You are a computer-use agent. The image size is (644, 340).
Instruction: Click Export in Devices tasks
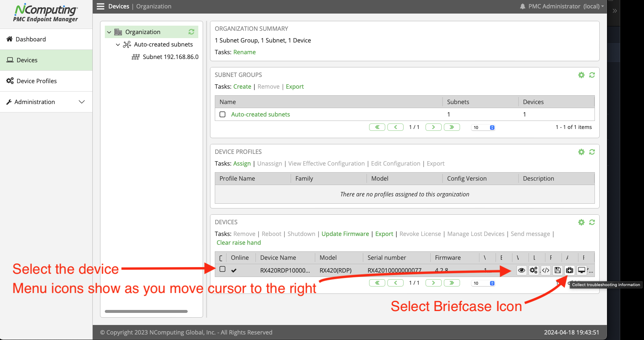tap(384, 234)
